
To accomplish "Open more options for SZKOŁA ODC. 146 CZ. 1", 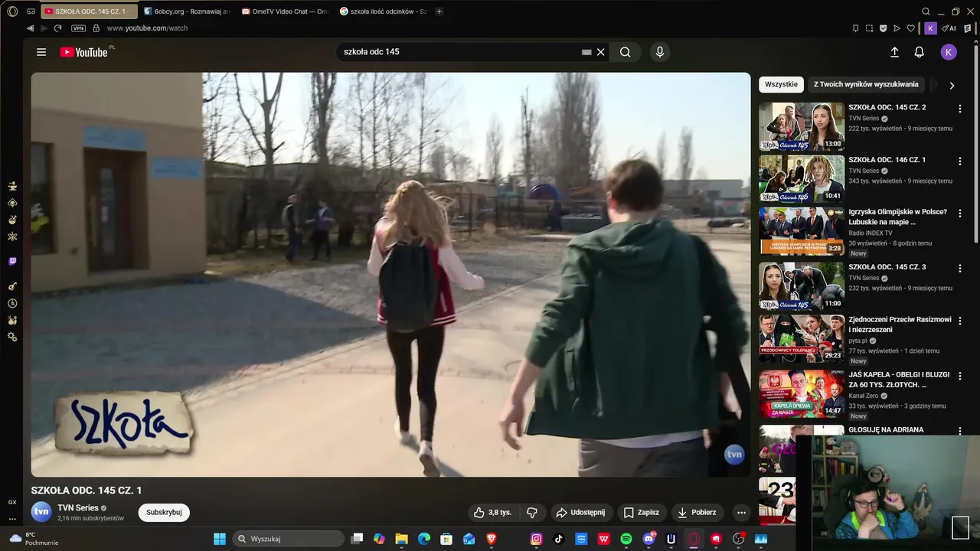I will pyautogui.click(x=959, y=161).
